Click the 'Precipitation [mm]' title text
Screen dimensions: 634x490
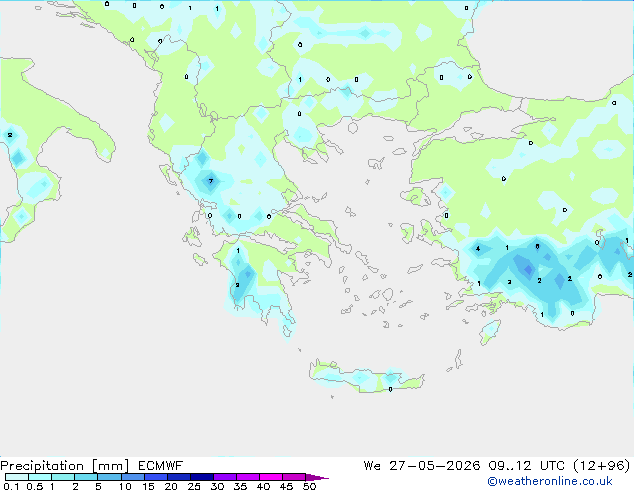click(x=65, y=466)
